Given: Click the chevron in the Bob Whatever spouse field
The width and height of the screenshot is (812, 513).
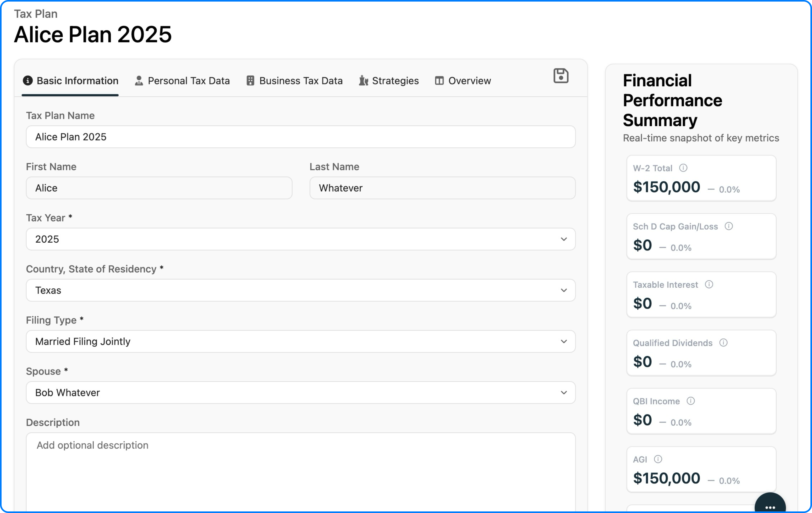Looking at the screenshot, I should [x=563, y=393].
